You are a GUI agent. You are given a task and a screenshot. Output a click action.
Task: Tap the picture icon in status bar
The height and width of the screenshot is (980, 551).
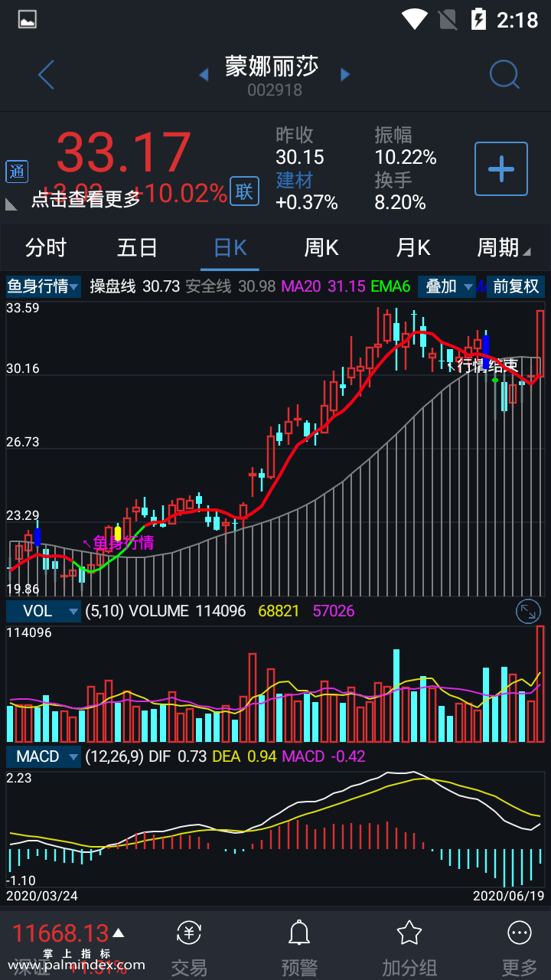[x=27, y=19]
